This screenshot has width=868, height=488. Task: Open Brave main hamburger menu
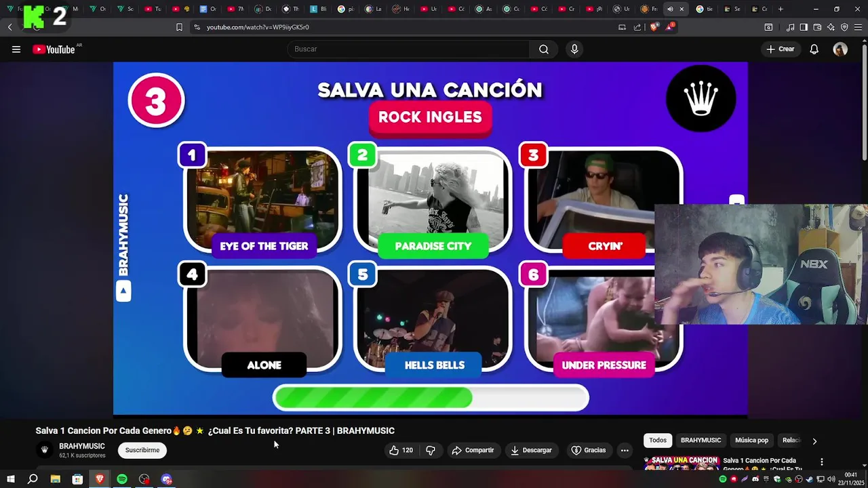click(858, 27)
